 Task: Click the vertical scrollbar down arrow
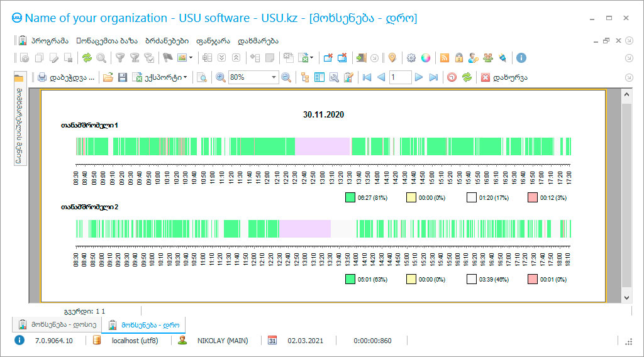[x=626, y=298]
